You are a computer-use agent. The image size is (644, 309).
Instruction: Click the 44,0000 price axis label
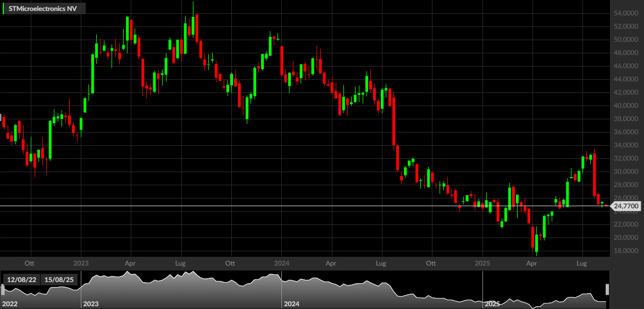coord(626,79)
